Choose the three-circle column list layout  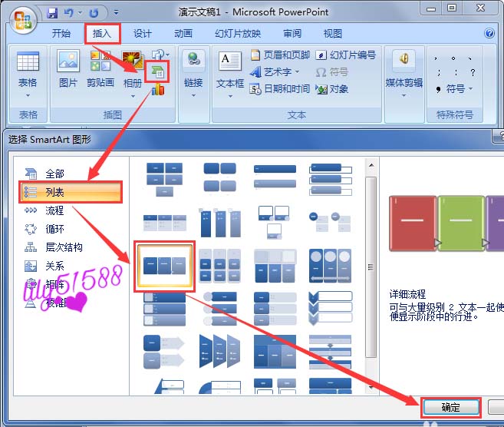(330, 266)
